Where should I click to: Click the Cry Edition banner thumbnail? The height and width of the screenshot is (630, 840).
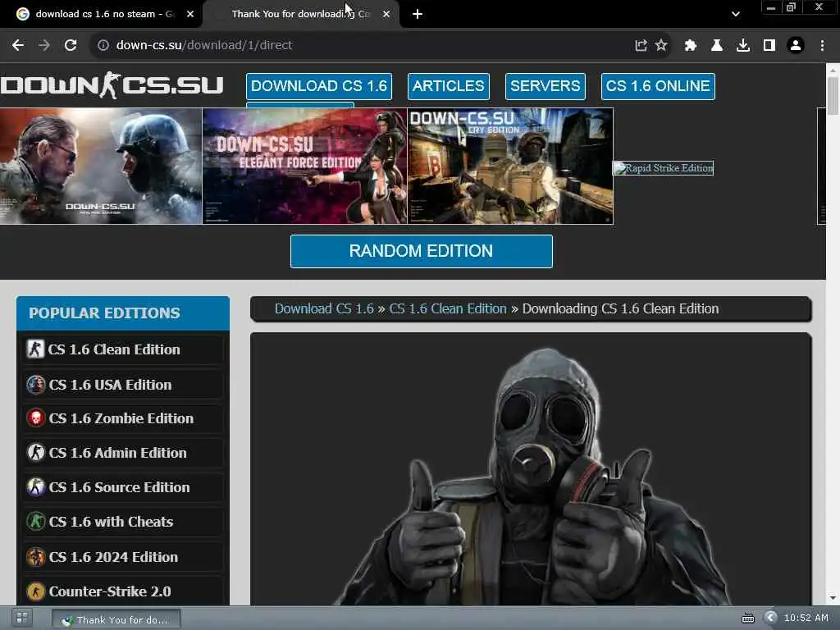click(x=510, y=166)
